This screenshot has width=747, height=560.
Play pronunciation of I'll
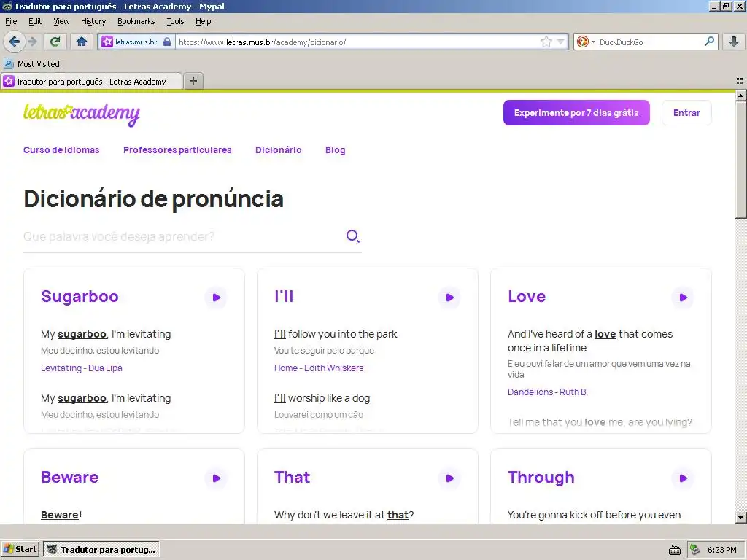(x=449, y=297)
